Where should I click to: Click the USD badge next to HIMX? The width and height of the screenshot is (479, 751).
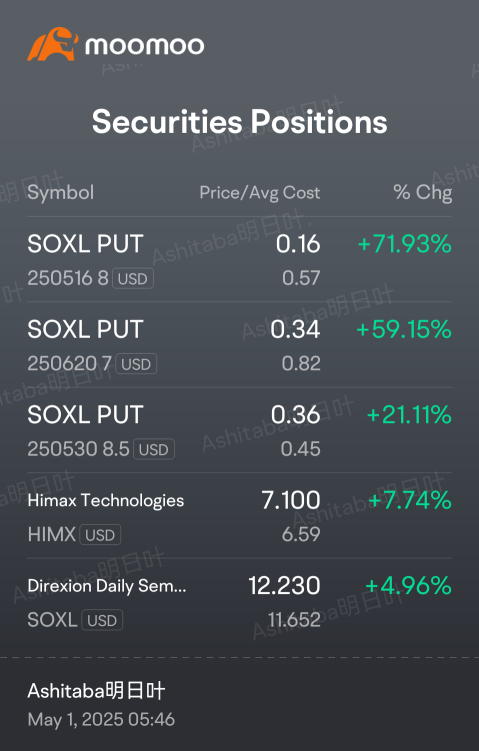(100, 535)
